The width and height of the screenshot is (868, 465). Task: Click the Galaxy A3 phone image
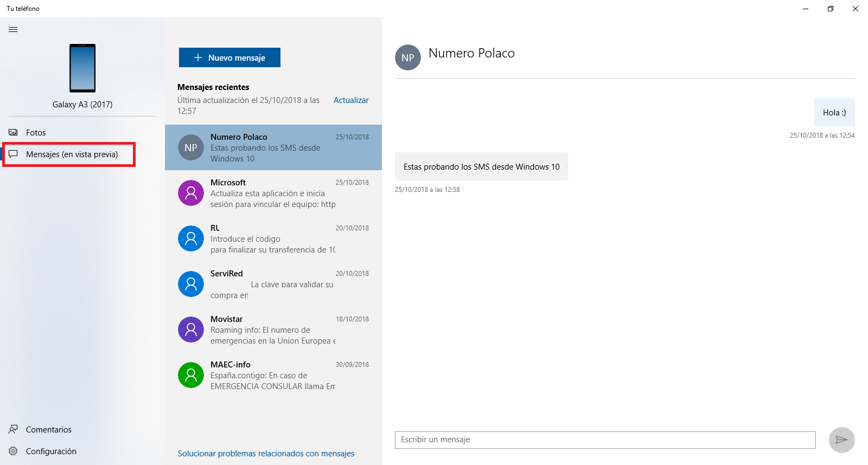click(x=82, y=68)
